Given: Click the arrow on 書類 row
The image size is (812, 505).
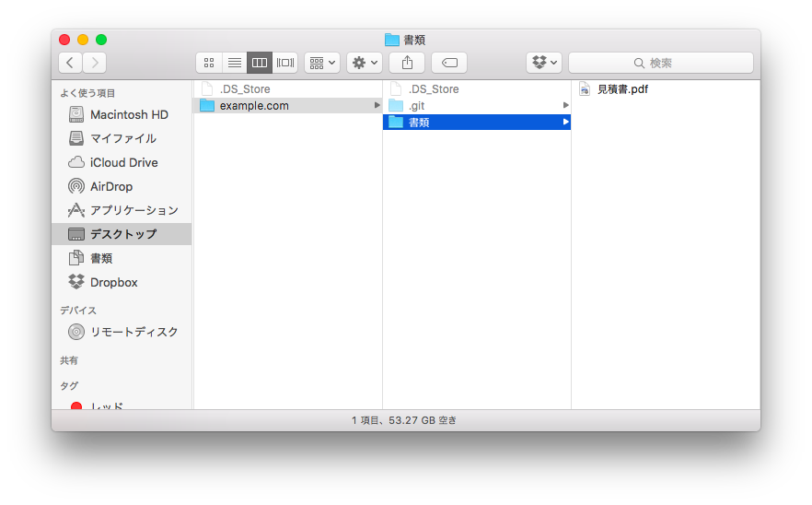Looking at the screenshot, I should [566, 122].
